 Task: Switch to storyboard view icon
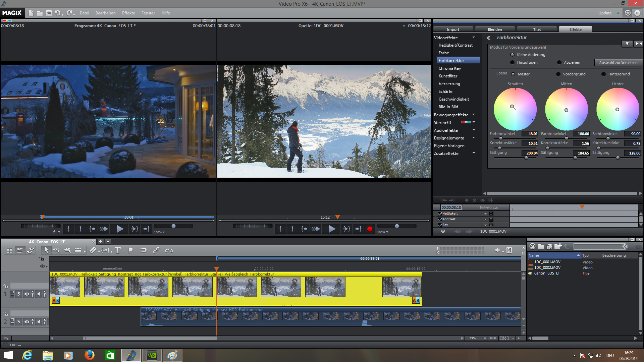[x=10, y=250]
